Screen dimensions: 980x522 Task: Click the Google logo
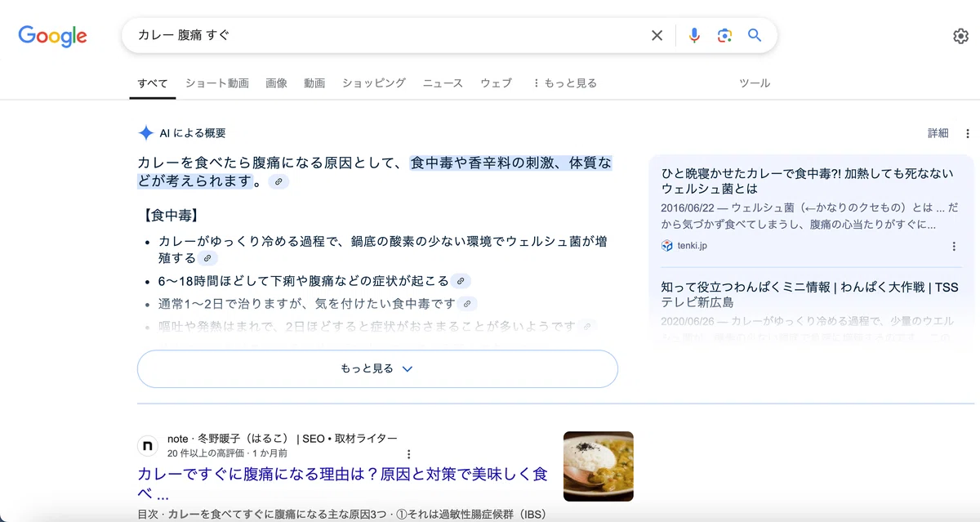[52, 36]
